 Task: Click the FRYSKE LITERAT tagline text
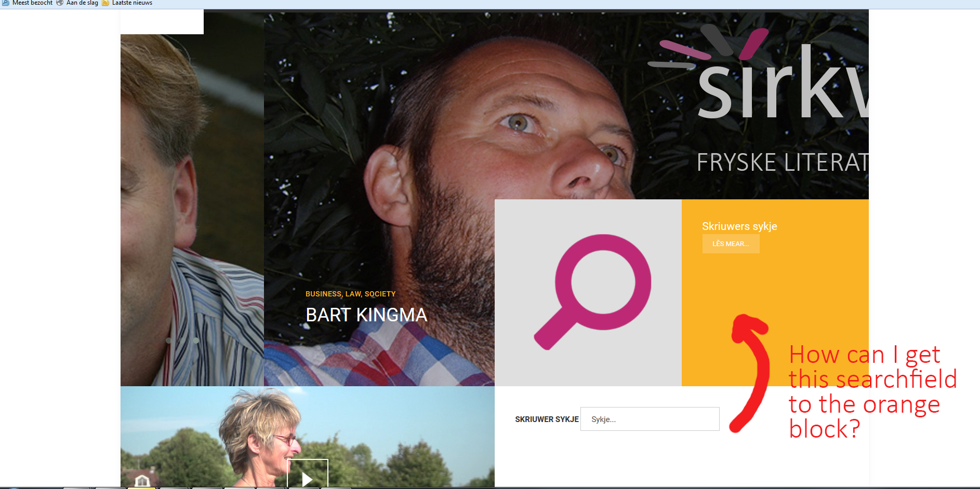click(783, 162)
